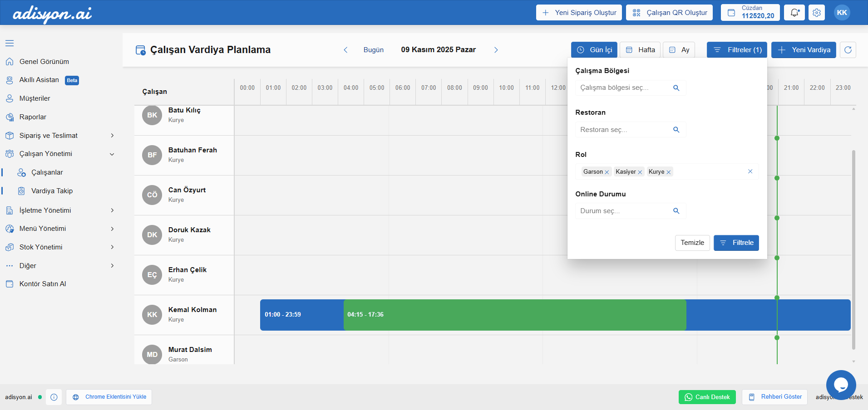The image size is (868, 410).
Task: Toggle the hamburger sidebar menu icon
Action: [10, 43]
